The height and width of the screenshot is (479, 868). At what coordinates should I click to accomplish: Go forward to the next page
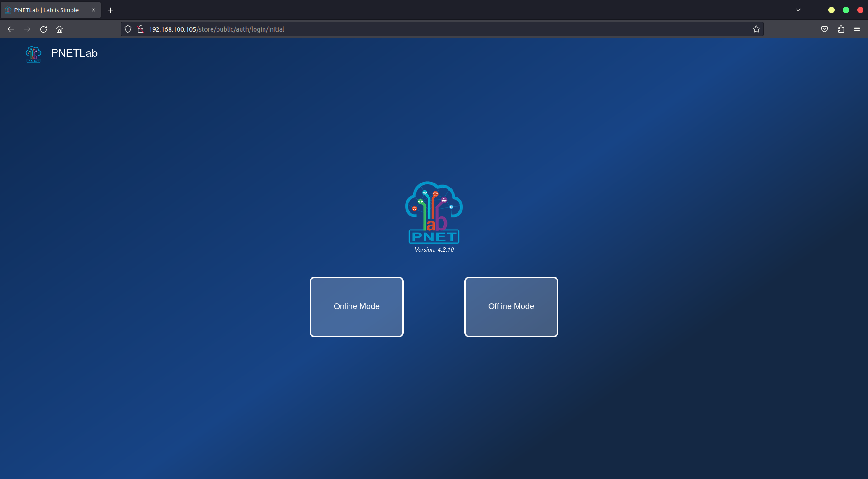[27, 29]
